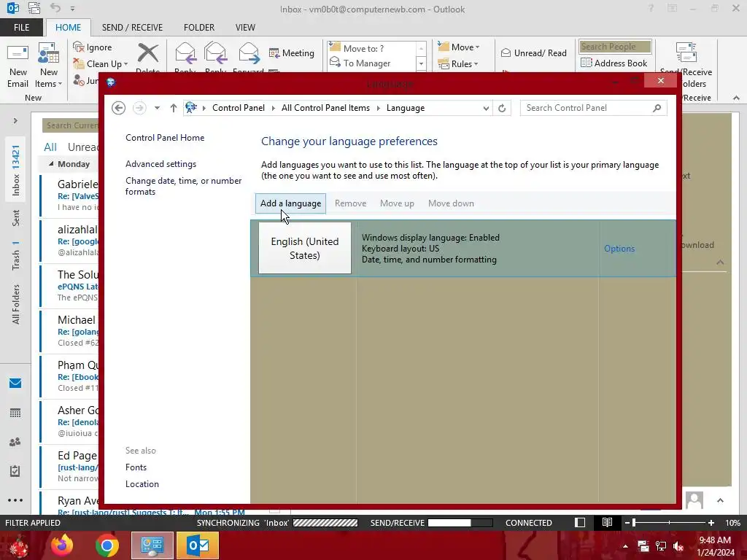Click the Delete X icon in Outlook
The image size is (747, 560).
147,53
